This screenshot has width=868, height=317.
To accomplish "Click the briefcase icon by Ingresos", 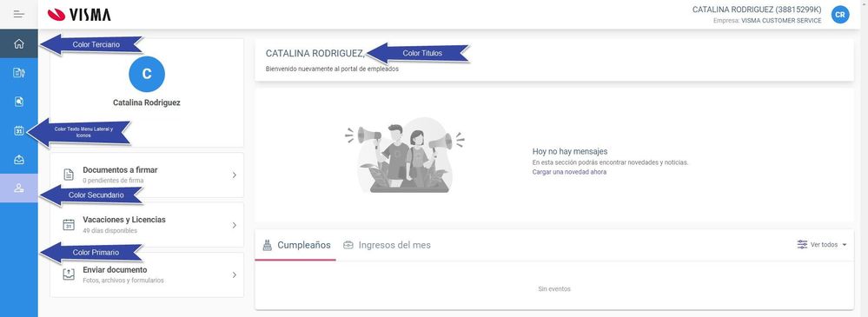I will 348,245.
